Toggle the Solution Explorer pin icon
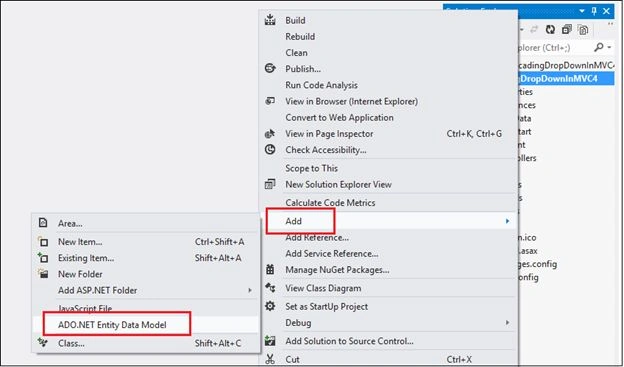The width and height of the screenshot is (624, 367). (594, 11)
